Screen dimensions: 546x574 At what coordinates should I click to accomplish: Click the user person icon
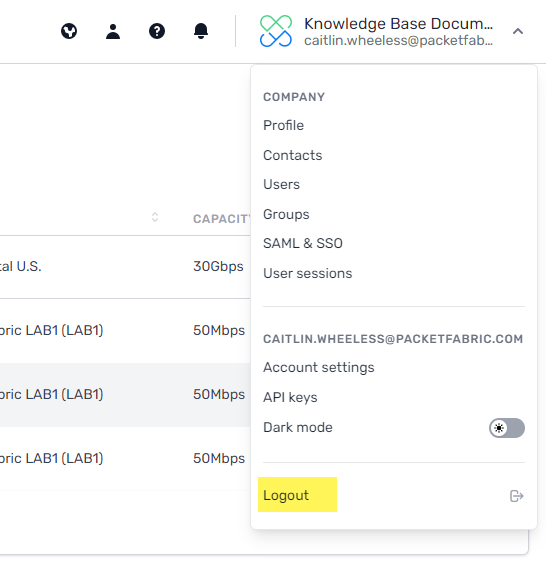[113, 31]
